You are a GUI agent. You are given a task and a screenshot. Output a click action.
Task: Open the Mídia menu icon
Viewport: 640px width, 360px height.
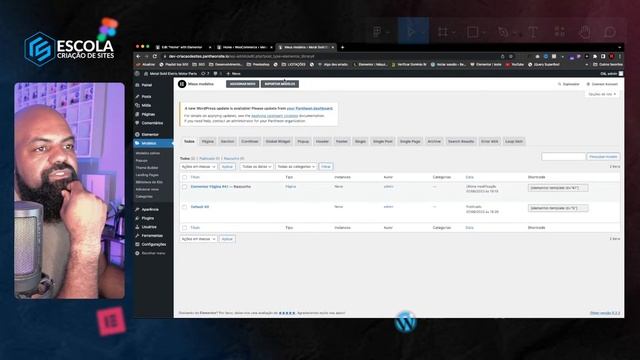click(x=137, y=105)
